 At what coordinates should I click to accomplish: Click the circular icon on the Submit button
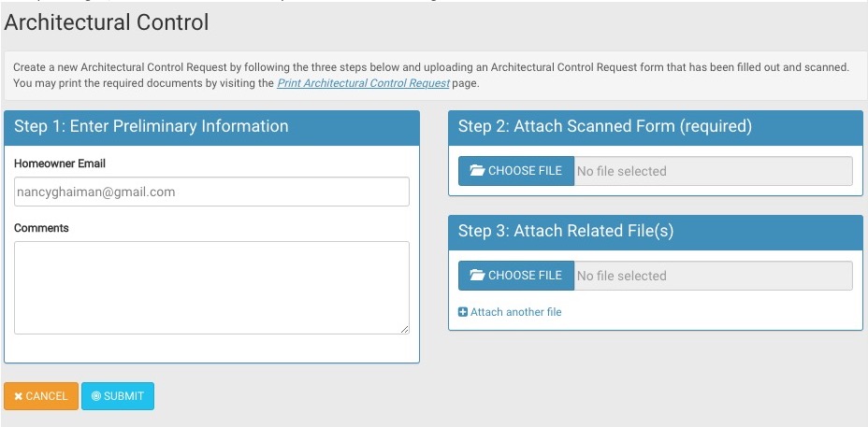pyautogui.click(x=95, y=396)
